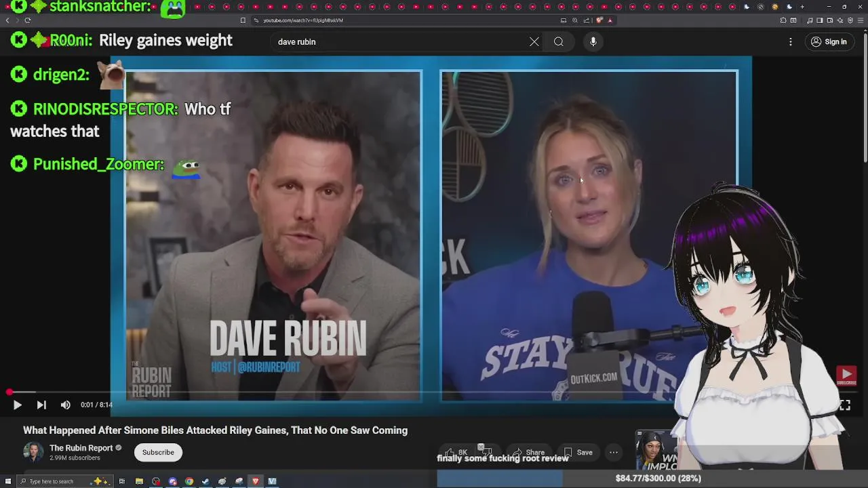Click the YouTube subscribe watermark in video
The image size is (868, 488).
(846, 375)
